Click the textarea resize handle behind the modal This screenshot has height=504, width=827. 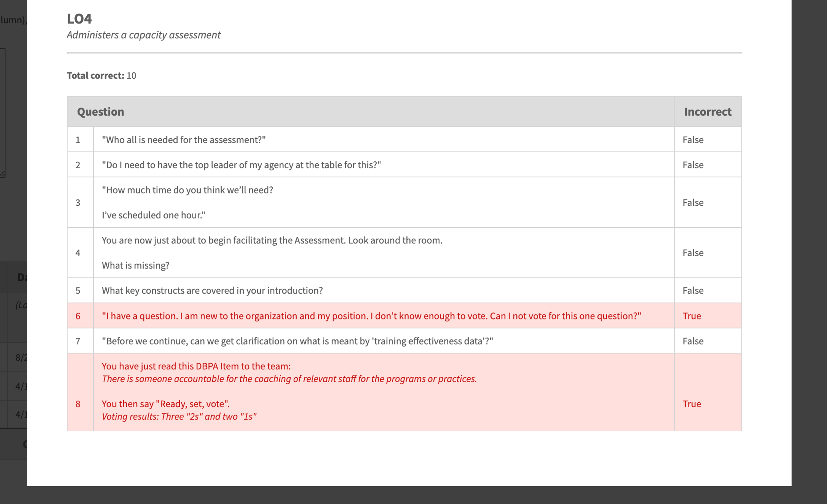click(x=3, y=174)
